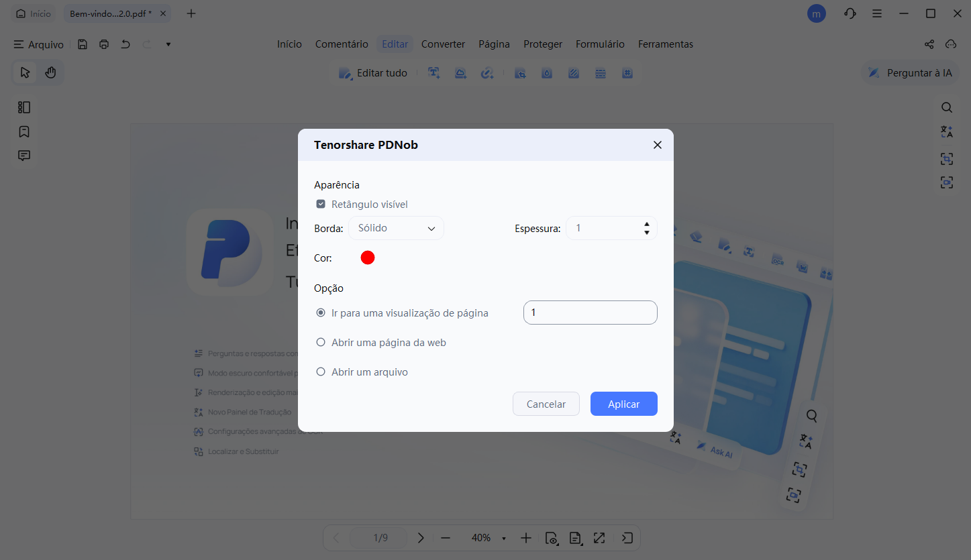The image size is (971, 560).
Task: Uncheck the Retângulo visível checkbox
Action: tap(321, 204)
